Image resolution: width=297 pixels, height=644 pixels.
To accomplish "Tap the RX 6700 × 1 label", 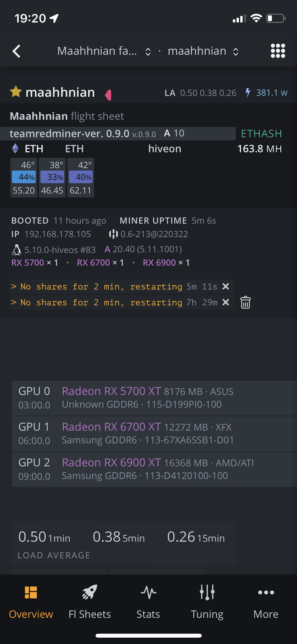I will pos(100,263).
